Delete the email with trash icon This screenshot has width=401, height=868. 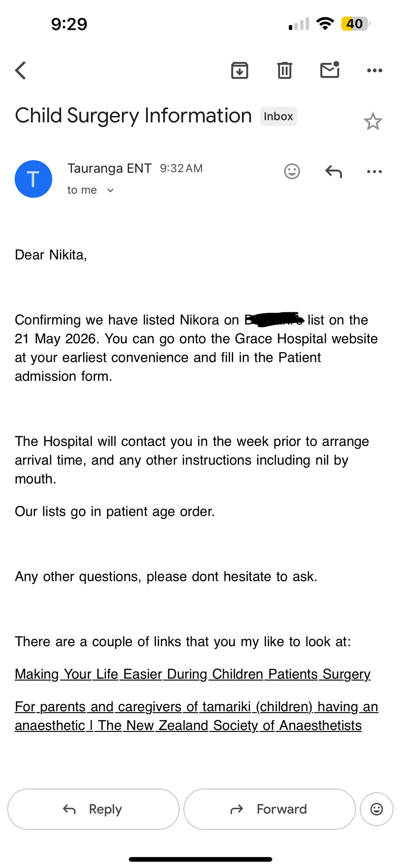284,71
